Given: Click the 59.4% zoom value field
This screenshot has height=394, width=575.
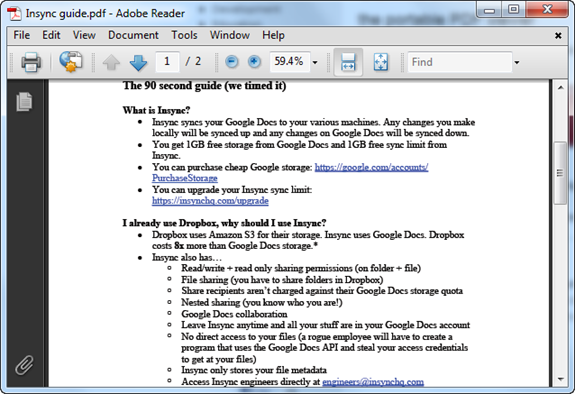Looking at the screenshot, I should pos(290,62).
